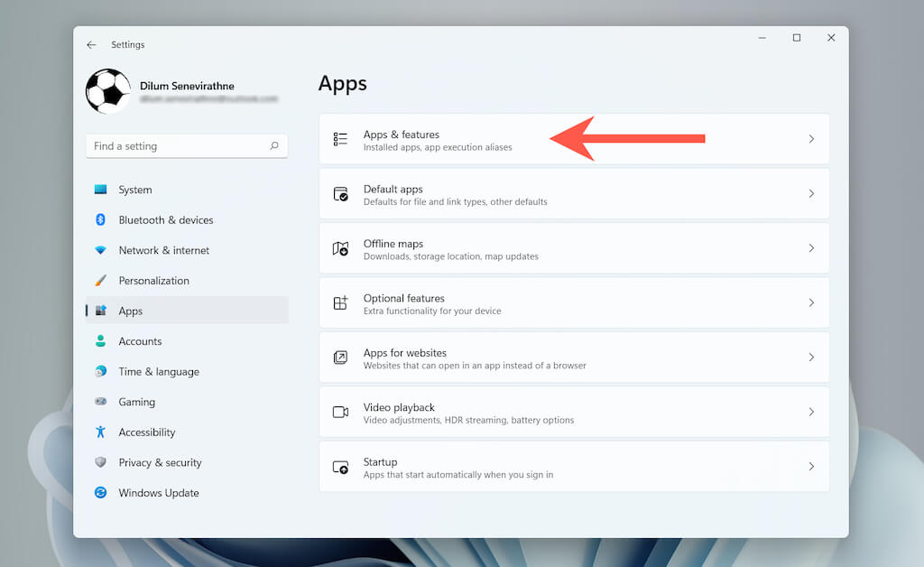Image resolution: width=924 pixels, height=567 pixels.
Task: Click the Dilum Senevirathne account name
Action: click(x=187, y=86)
